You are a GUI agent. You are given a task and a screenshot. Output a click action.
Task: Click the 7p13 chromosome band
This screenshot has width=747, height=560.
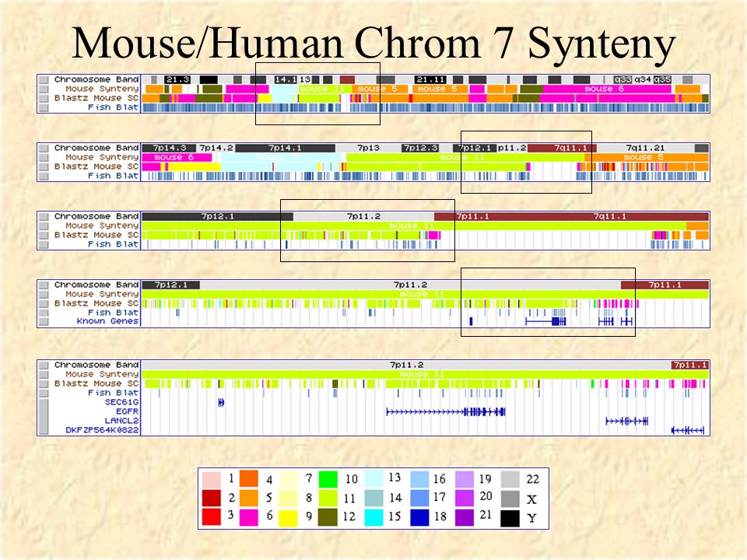click(x=368, y=148)
